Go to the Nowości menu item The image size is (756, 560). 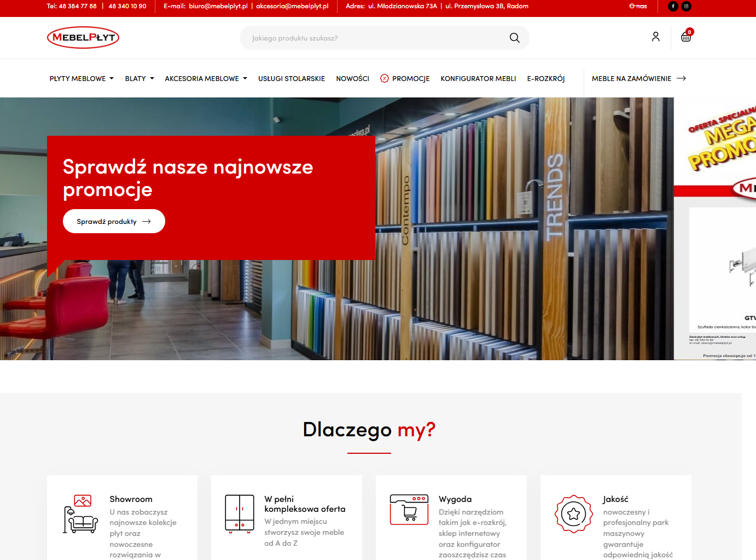[352, 79]
